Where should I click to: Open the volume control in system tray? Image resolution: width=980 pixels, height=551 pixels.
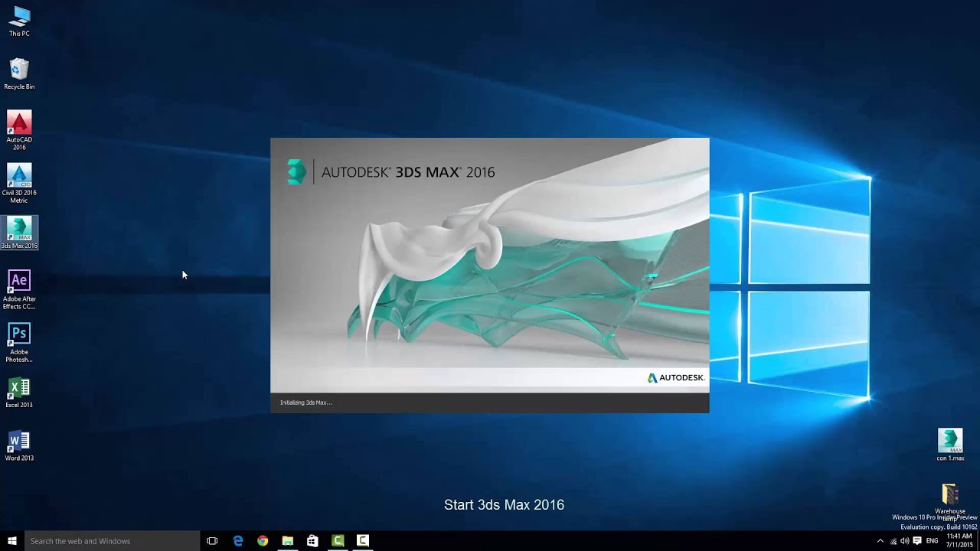(905, 541)
